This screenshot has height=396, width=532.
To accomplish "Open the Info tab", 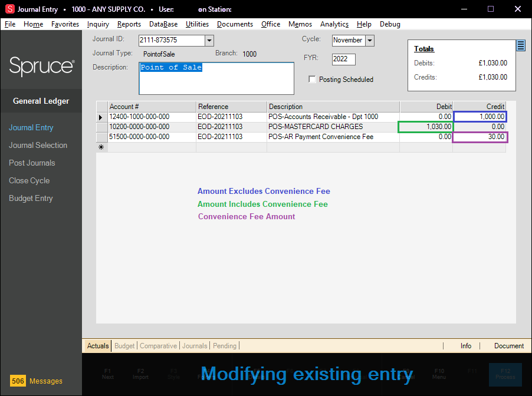I will point(466,346).
